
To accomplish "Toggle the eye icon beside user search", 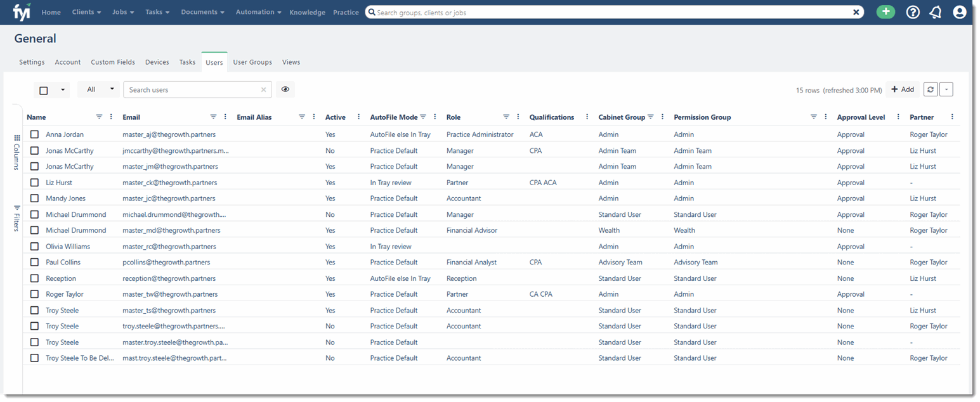I will [x=285, y=89].
